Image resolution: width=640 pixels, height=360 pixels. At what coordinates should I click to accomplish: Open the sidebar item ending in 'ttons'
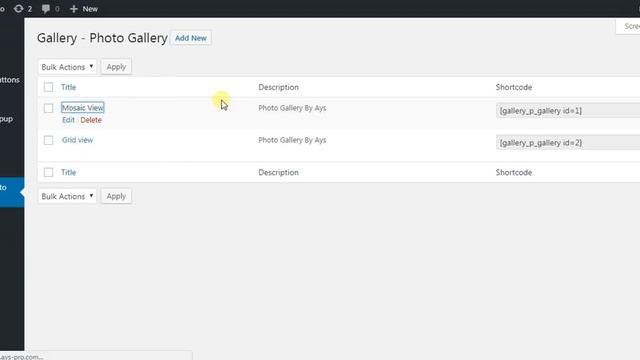point(10,80)
